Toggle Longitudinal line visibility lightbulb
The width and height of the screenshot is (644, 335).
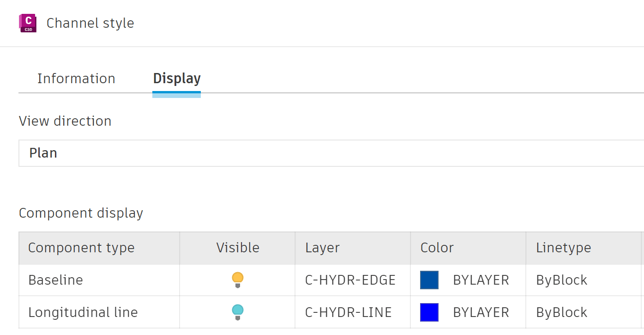237,312
